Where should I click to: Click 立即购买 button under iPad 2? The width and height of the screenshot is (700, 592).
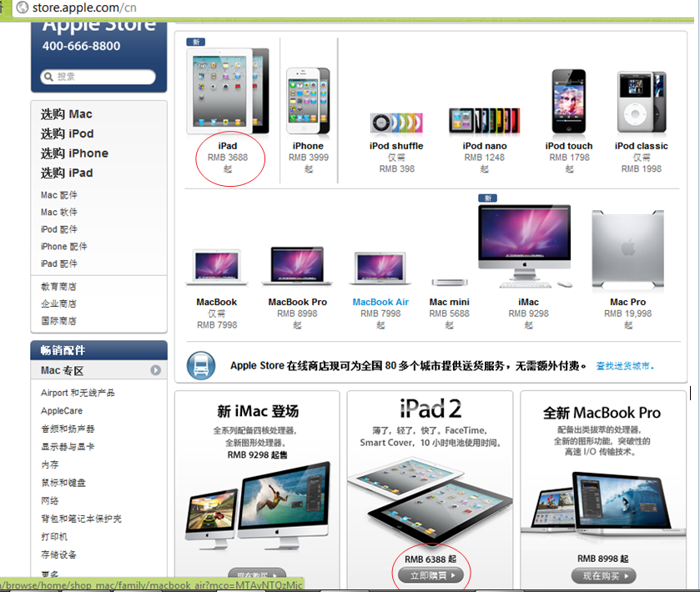[431, 575]
